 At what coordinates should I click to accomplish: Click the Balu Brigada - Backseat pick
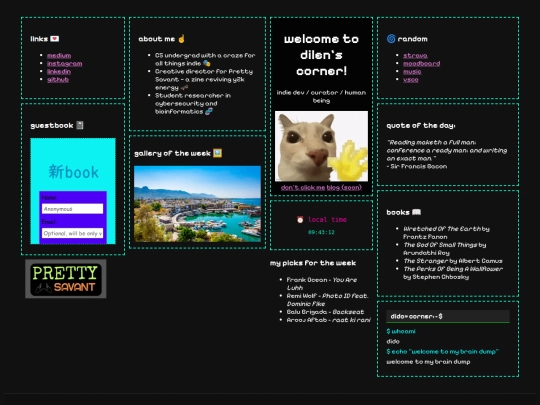coord(325,312)
